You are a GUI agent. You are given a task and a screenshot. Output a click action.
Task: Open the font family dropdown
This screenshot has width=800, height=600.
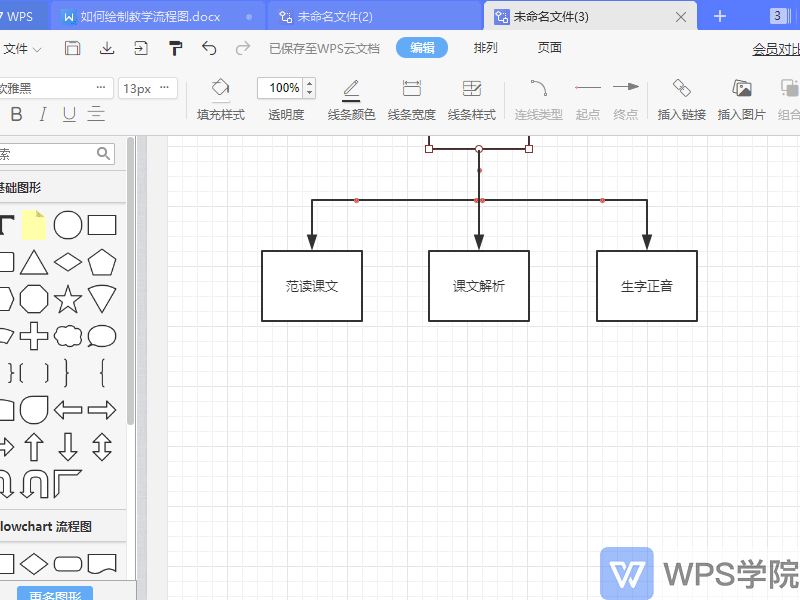pos(55,88)
